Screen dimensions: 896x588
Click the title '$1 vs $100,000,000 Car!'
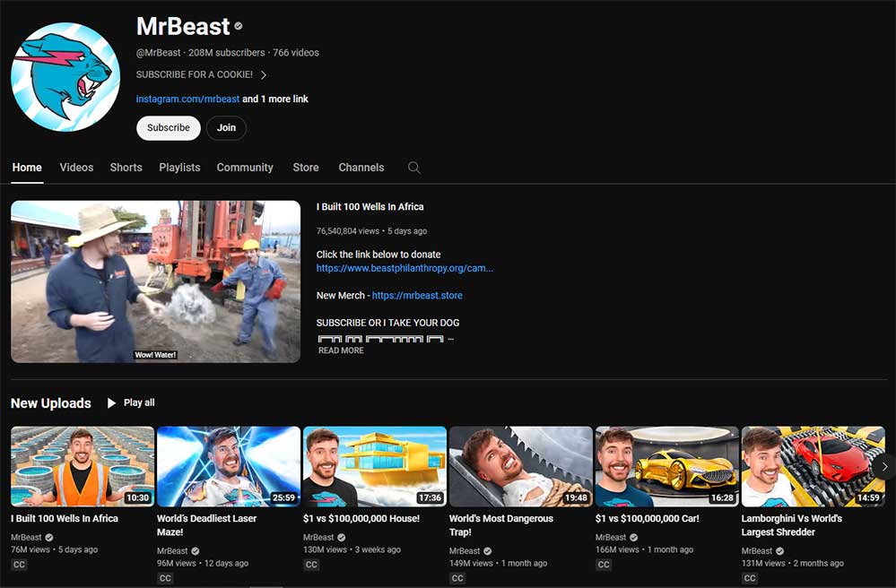tap(648, 518)
